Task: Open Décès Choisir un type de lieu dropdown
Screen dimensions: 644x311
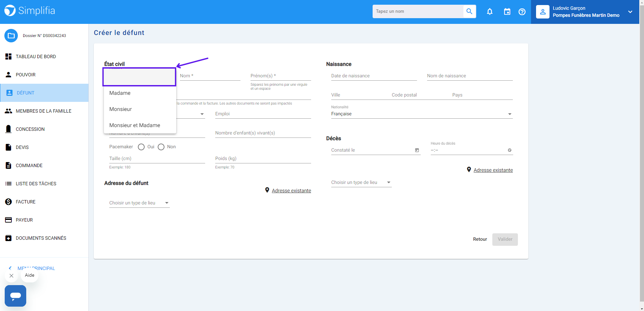Action: (361, 183)
